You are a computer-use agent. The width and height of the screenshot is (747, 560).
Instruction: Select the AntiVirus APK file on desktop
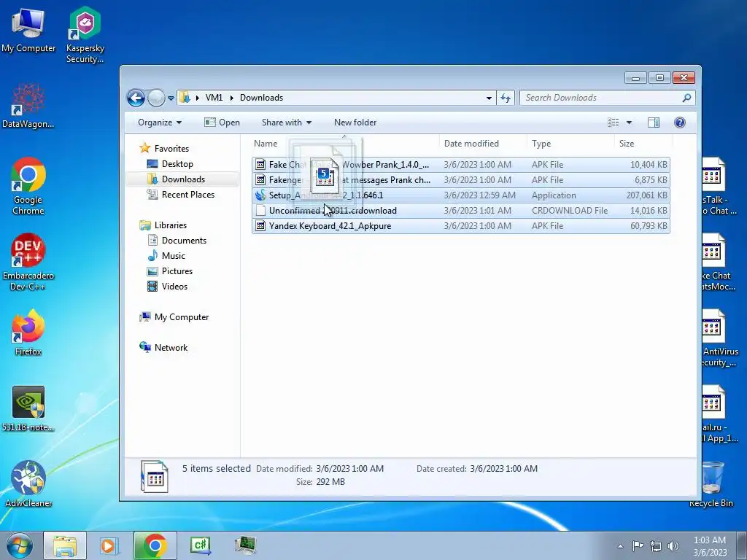tap(719, 338)
